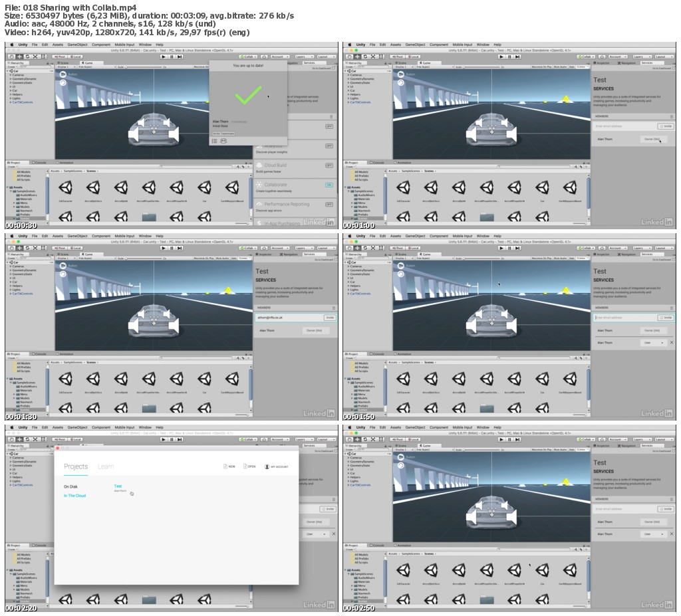Toggle Mute Audio in 00:01:50 frame

[560, 258]
